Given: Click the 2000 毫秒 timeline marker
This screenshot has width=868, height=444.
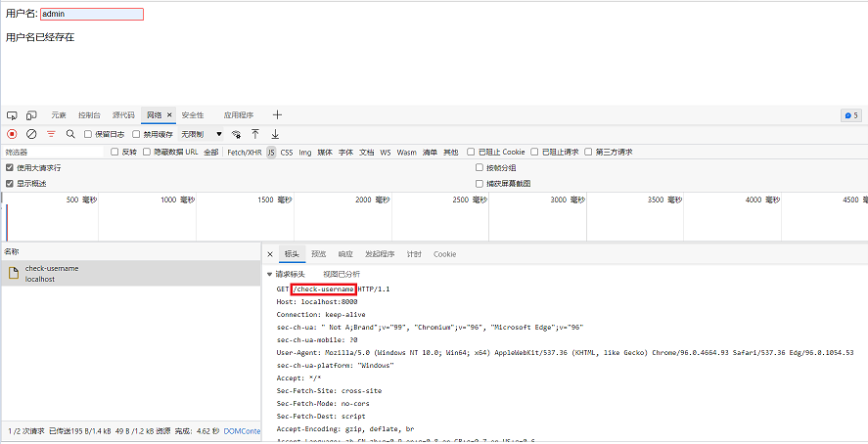Looking at the screenshot, I should coord(373,200).
